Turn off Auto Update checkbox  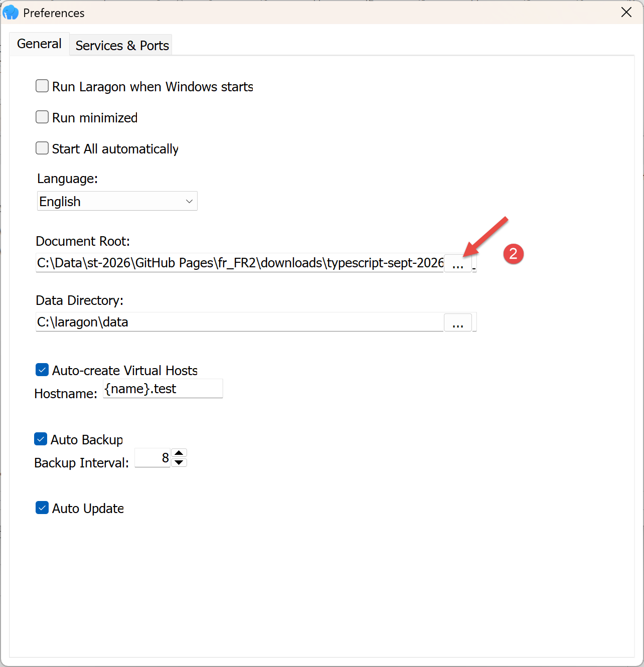[x=42, y=508]
